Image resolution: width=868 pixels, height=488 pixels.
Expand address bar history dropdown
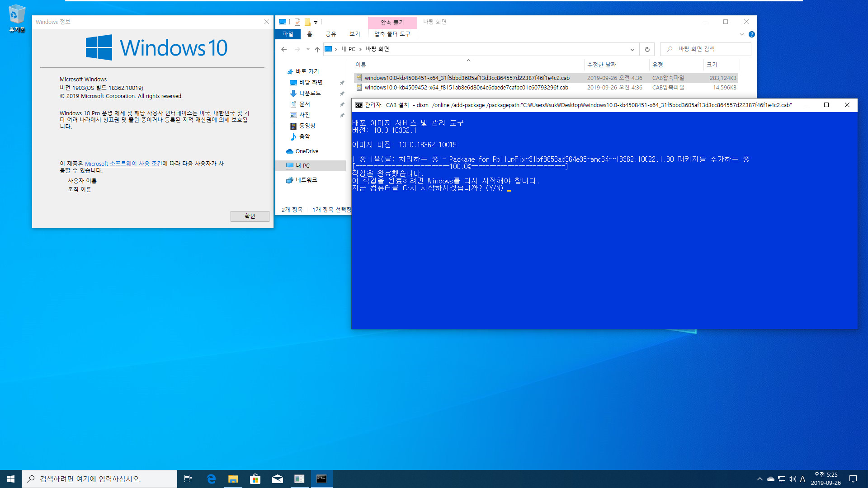point(632,49)
